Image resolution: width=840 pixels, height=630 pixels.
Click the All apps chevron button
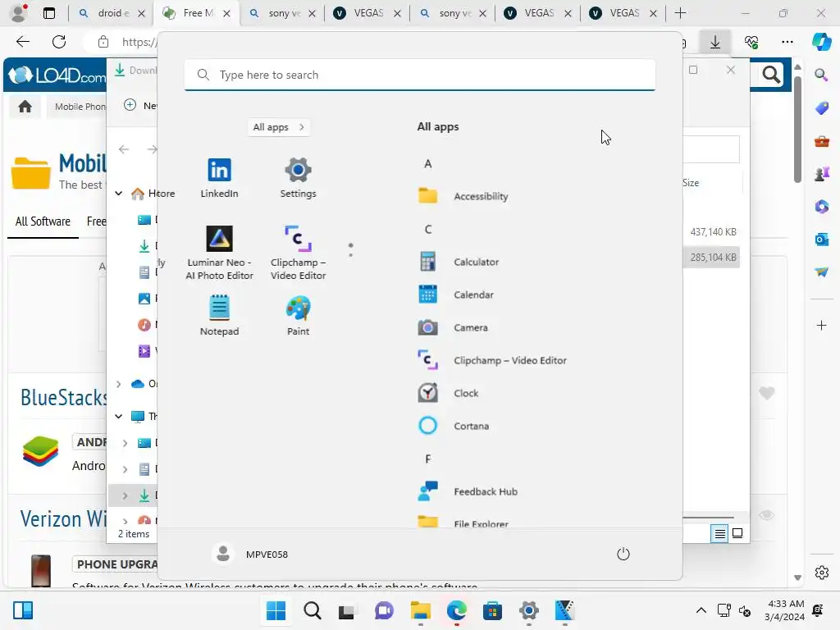[x=279, y=127]
